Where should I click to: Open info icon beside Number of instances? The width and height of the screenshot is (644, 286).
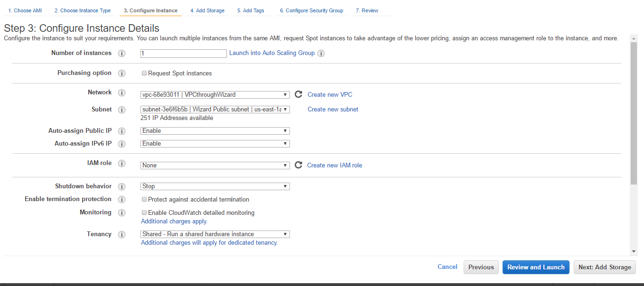point(121,54)
